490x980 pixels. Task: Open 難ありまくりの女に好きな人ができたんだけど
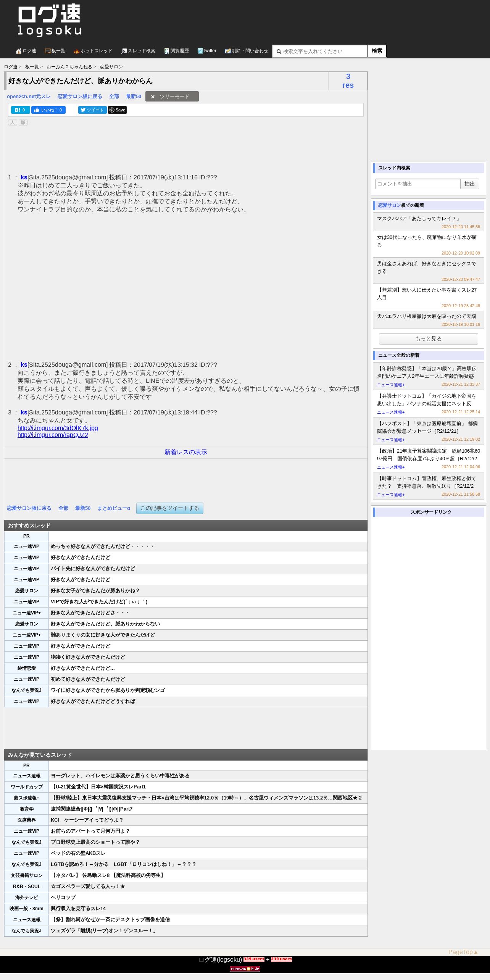[103, 635]
